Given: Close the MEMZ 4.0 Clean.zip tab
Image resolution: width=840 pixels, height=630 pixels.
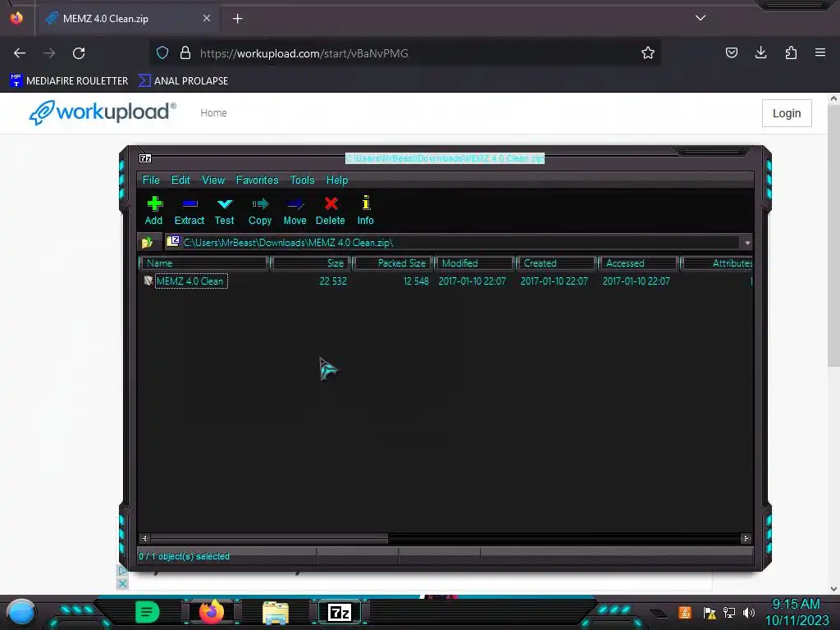Looking at the screenshot, I should click(207, 18).
